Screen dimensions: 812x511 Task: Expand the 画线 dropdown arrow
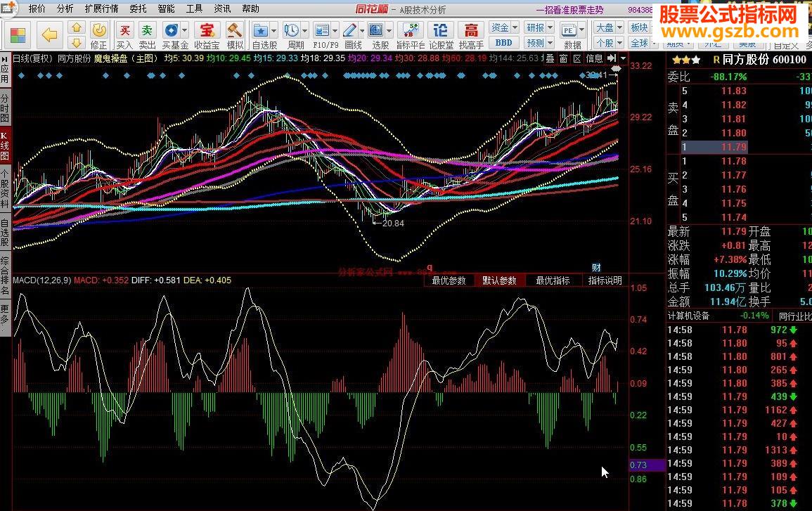click(x=361, y=30)
